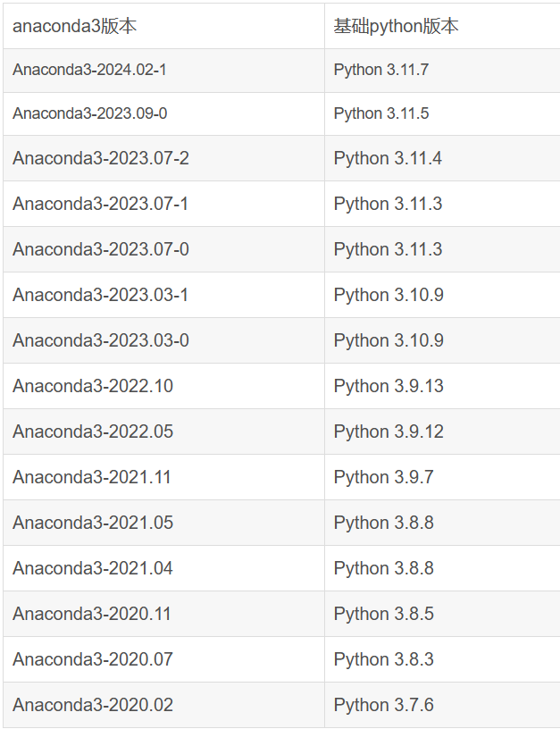Click the Anaconda3-2023.07-2 entry
Screen dimensions: 560x729
[101, 158]
